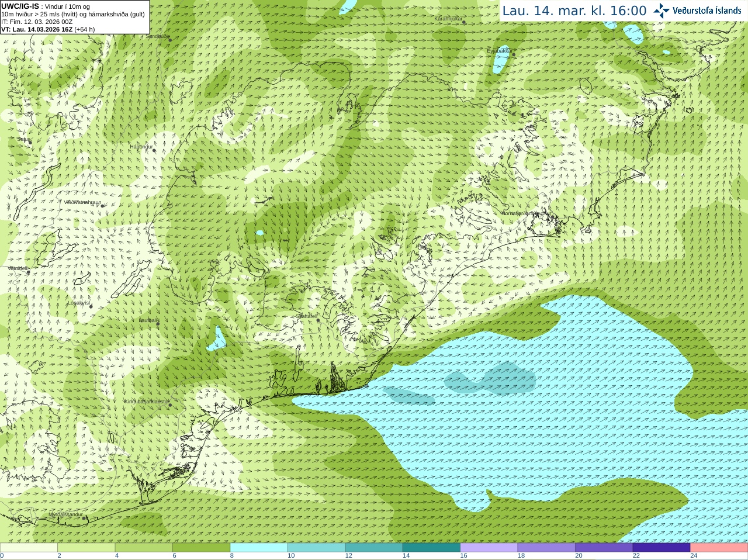Pick the 20–22 m/s violet swatch

coord(604,548)
